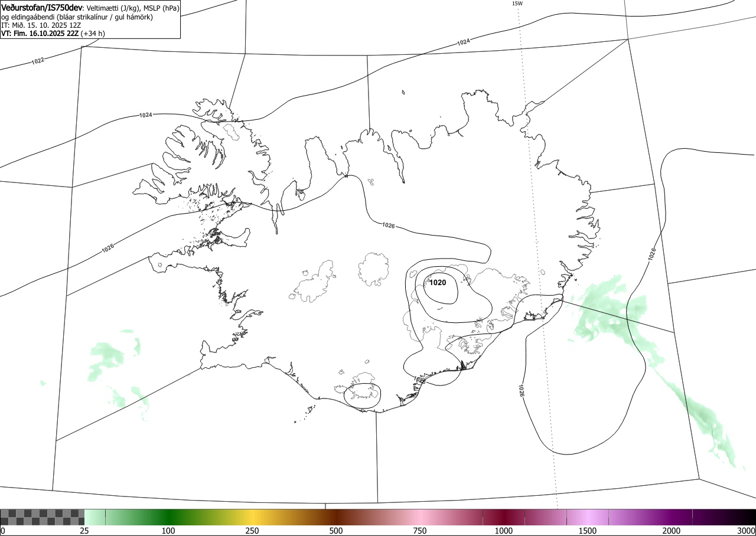The image size is (756, 536).
Task: Click the "1026" label on the east edge isobar
Action: 651,254
